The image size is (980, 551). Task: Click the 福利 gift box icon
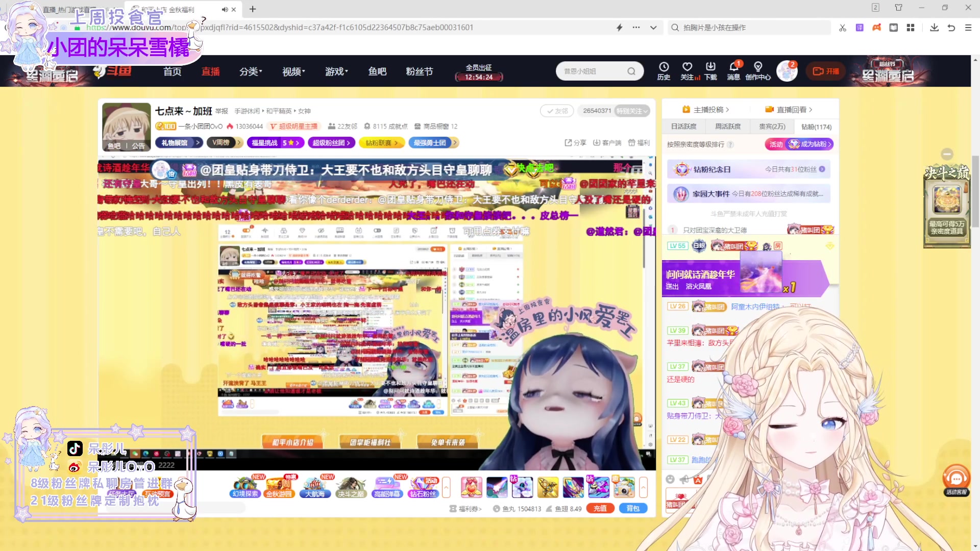639,143
